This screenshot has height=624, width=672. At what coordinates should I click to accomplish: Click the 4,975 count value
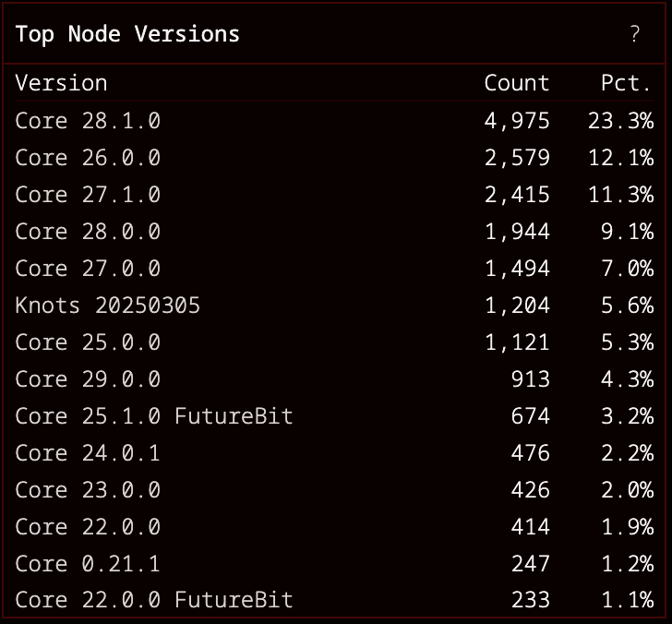click(x=516, y=121)
